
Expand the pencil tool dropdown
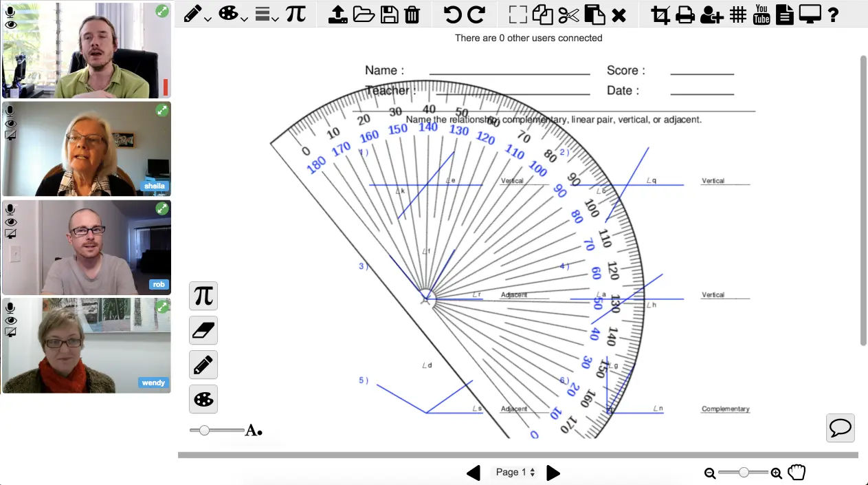click(x=197, y=14)
